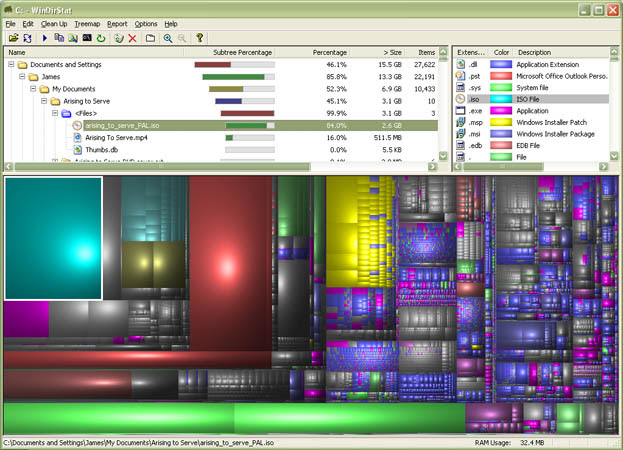Image resolution: width=623 pixels, height=450 pixels.
Task: Select the large cyan ISO treemap block
Action: click(x=53, y=238)
